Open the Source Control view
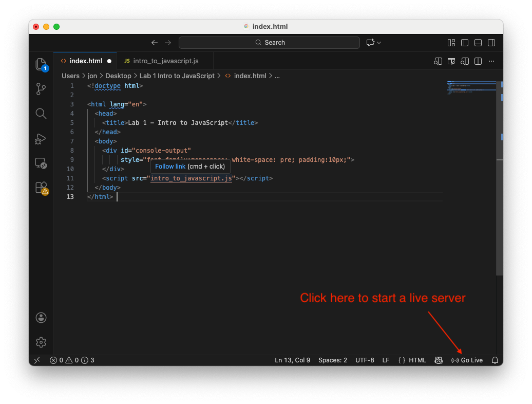The width and height of the screenshot is (532, 404). point(41,88)
